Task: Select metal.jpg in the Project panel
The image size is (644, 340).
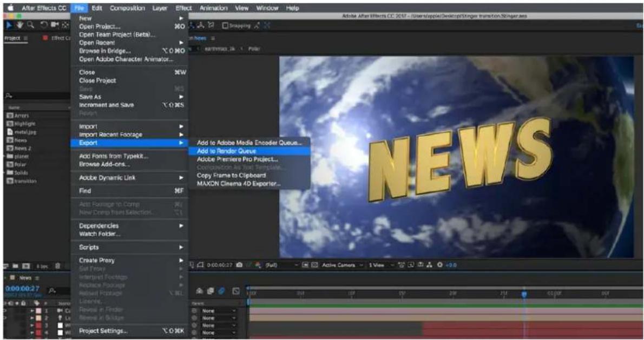Action: 25,132
